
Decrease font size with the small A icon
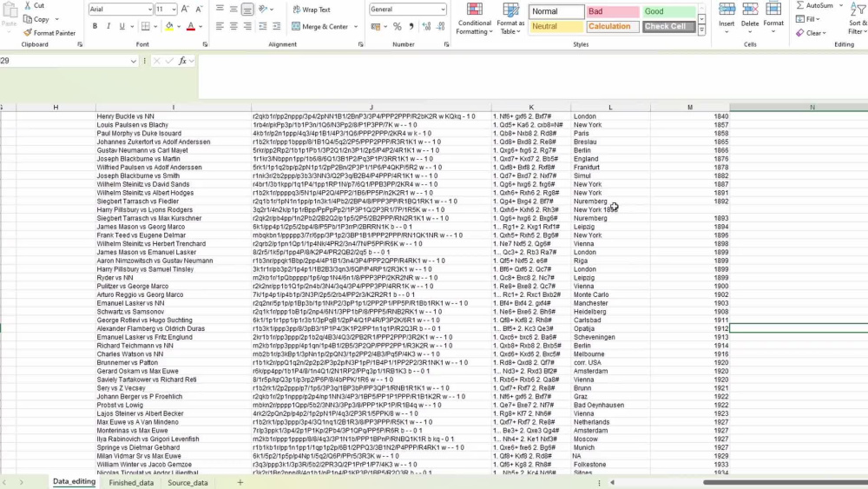click(x=199, y=10)
